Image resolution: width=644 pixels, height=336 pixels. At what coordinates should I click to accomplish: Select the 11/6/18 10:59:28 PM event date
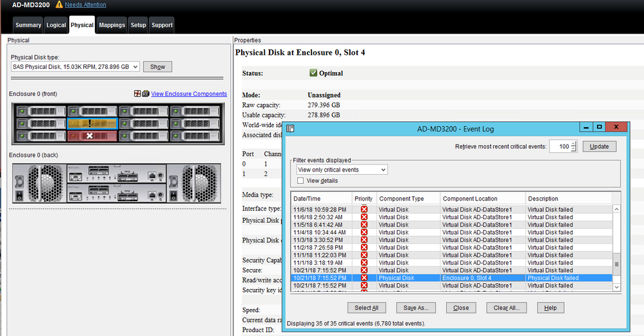tap(320, 210)
